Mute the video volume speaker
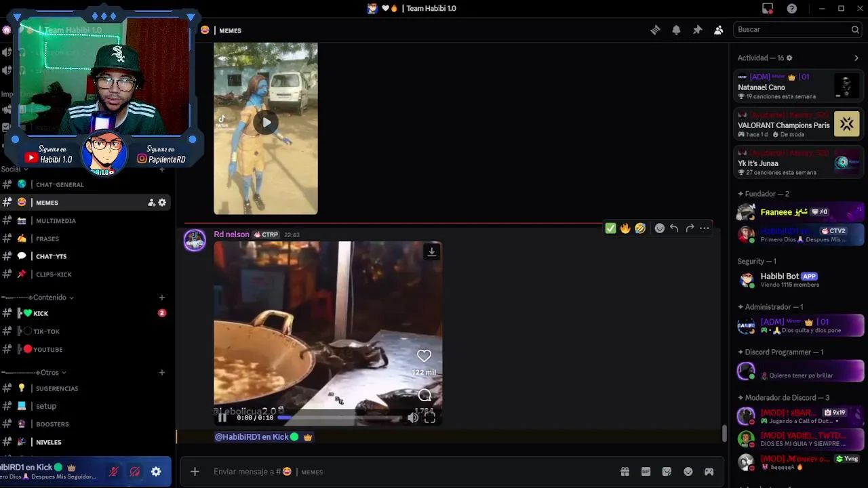The height and width of the screenshot is (488, 868). [413, 418]
